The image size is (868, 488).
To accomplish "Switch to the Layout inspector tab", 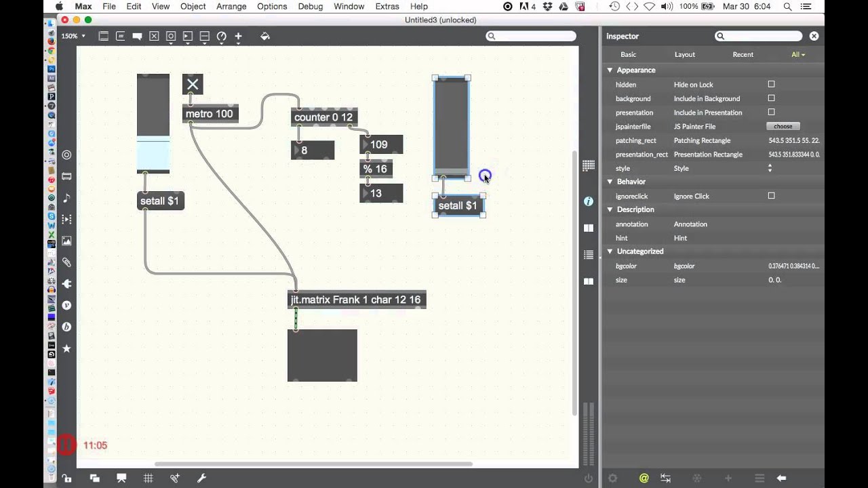I will pyautogui.click(x=685, y=54).
